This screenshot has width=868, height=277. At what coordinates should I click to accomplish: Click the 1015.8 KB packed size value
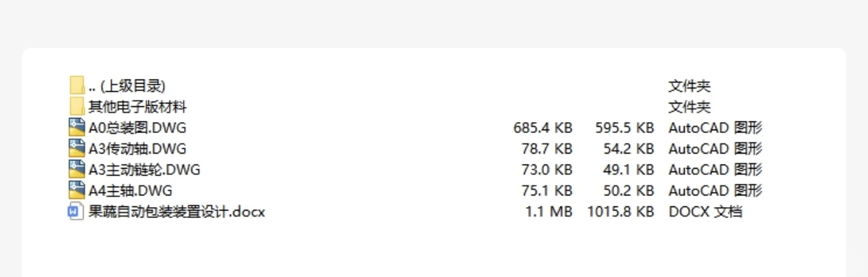pos(620,211)
